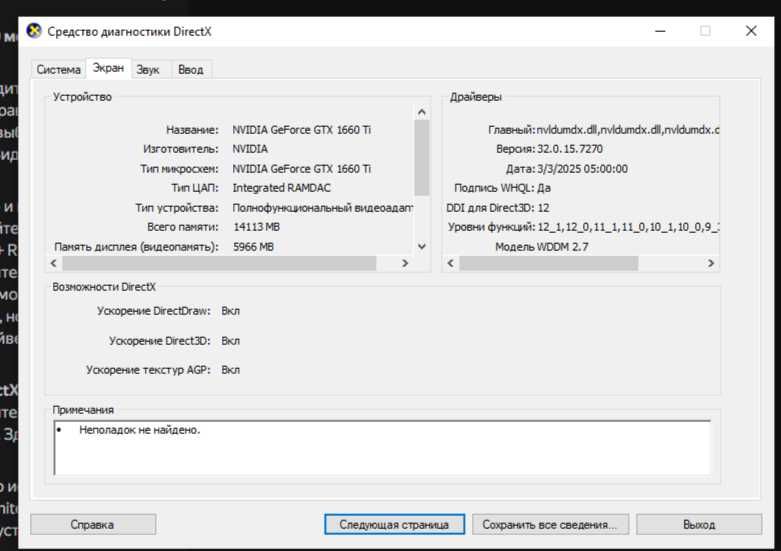Click the up arrow in the Устройство vertical scrollbar
The image size is (781, 551).
click(422, 112)
